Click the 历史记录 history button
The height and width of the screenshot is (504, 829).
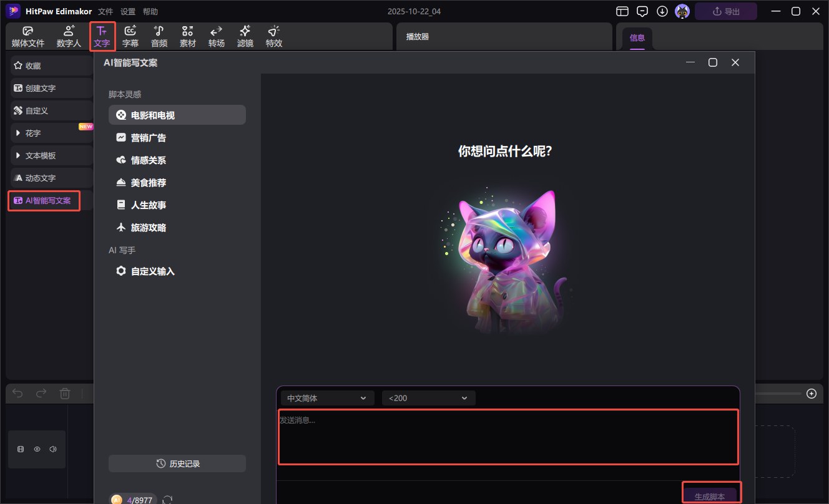click(x=177, y=463)
